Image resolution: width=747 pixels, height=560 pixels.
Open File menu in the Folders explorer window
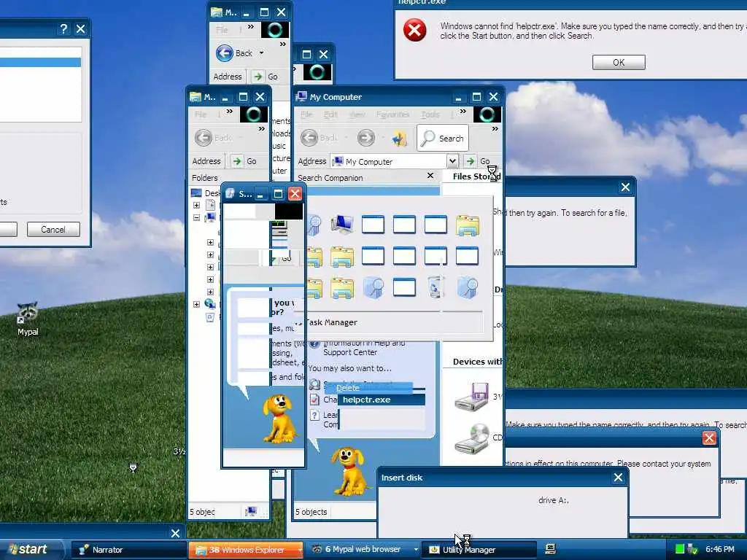pos(201,114)
